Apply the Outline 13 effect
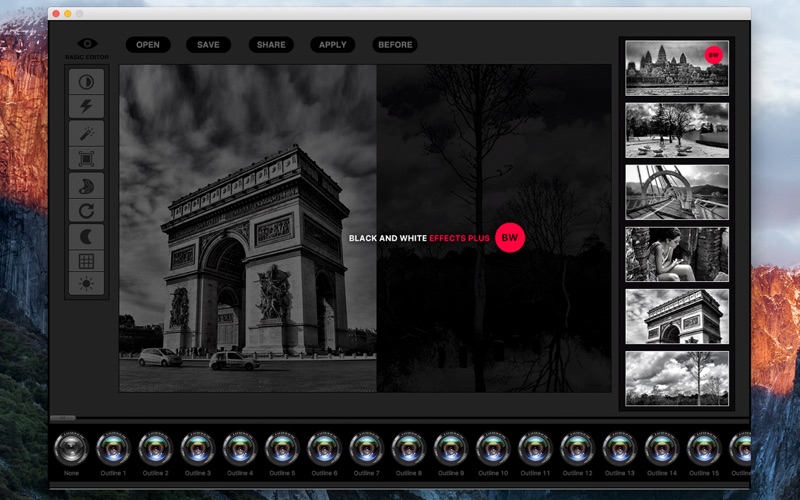Screen dimensions: 800x500 click(x=620, y=448)
